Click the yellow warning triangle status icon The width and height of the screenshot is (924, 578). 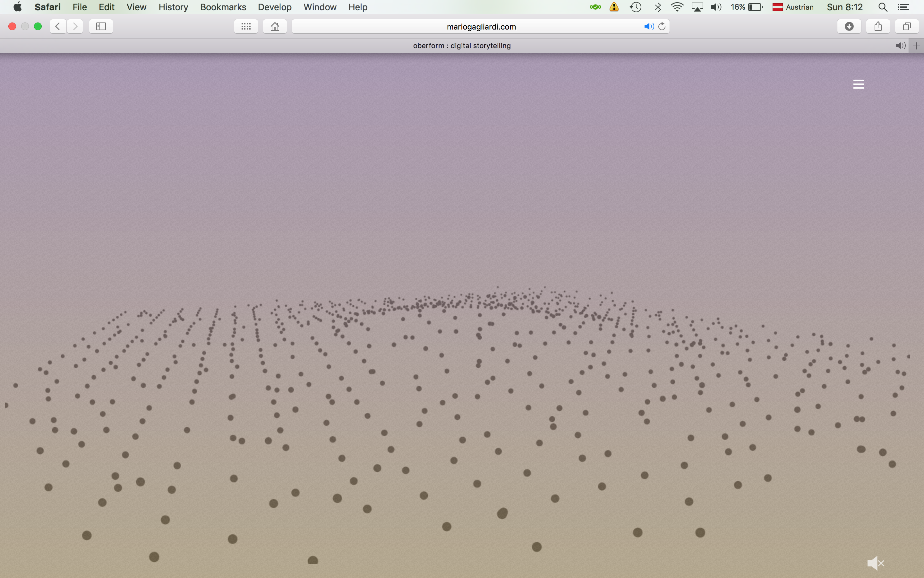coord(614,7)
